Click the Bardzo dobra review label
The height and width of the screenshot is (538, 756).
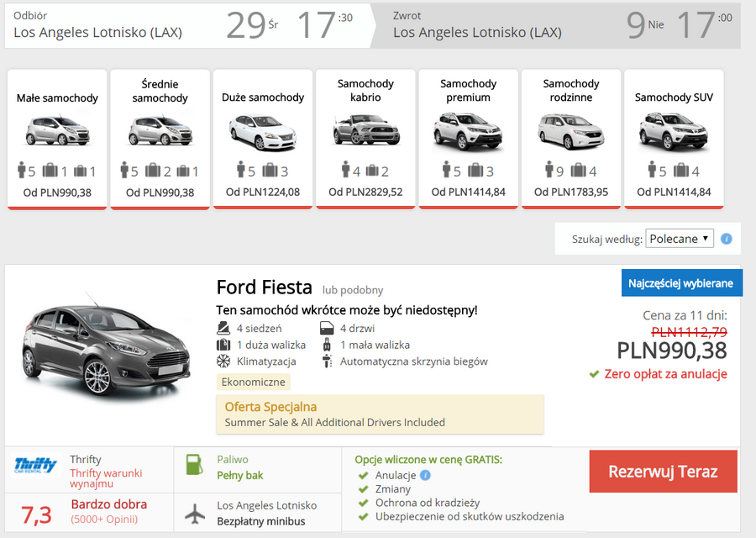109,504
